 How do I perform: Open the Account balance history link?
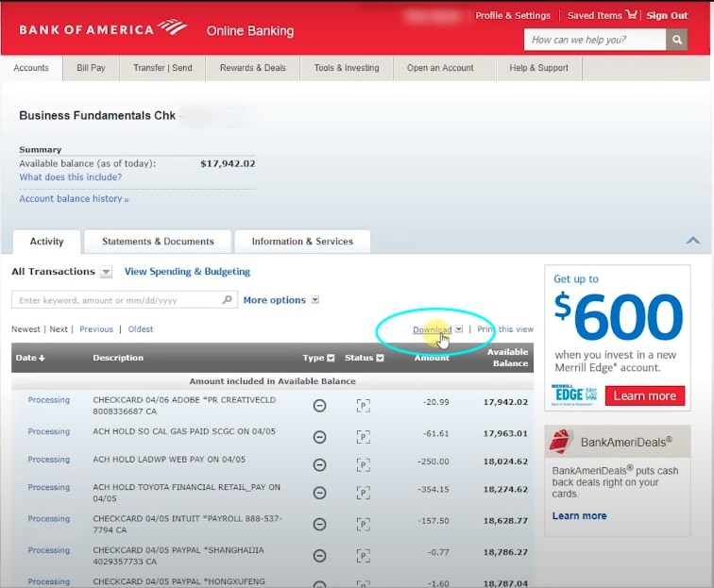tap(74, 199)
